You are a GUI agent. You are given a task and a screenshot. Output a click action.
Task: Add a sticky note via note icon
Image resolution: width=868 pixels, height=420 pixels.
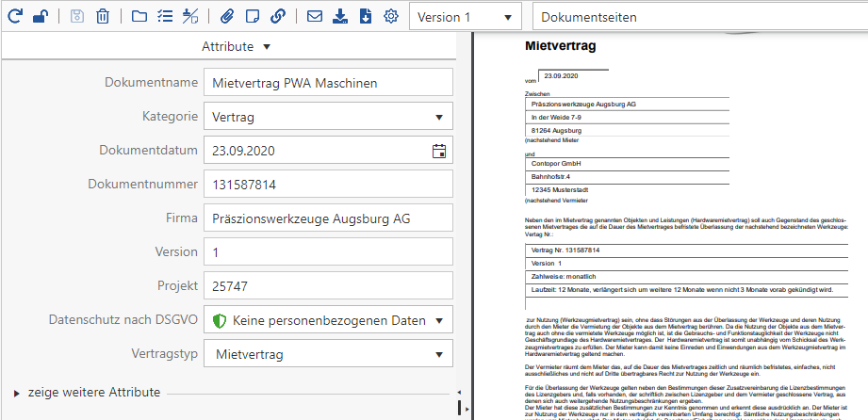click(252, 17)
